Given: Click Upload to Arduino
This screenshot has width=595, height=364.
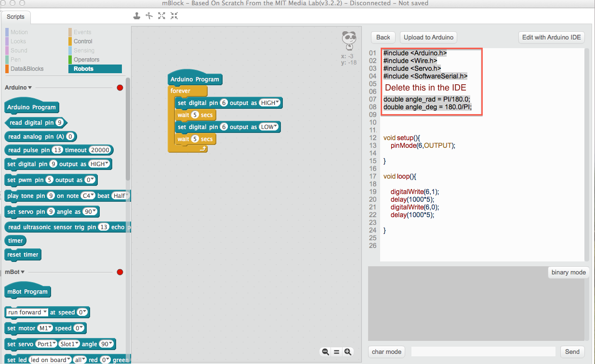Looking at the screenshot, I should point(428,37).
